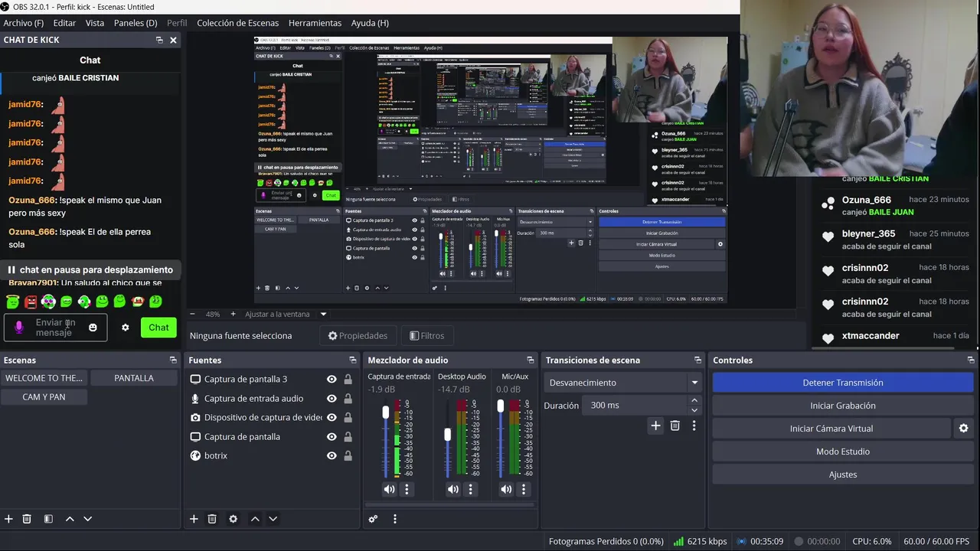The height and width of the screenshot is (551, 980).
Task: Click Detener Transmisión button
Action: [843, 383]
